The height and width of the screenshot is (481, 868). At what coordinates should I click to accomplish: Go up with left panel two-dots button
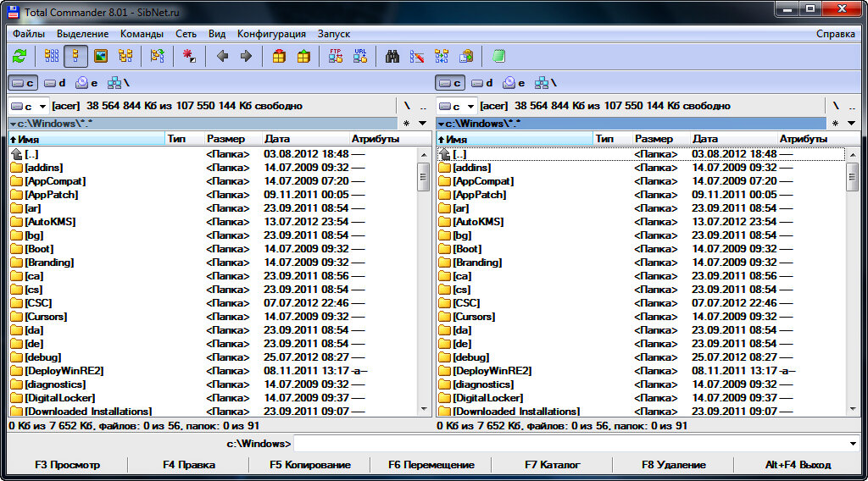423,106
